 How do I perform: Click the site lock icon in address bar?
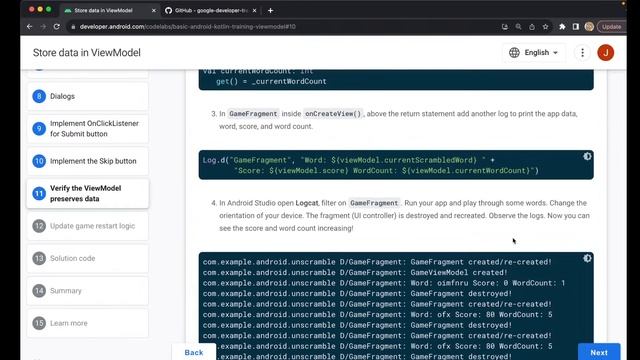[73, 27]
